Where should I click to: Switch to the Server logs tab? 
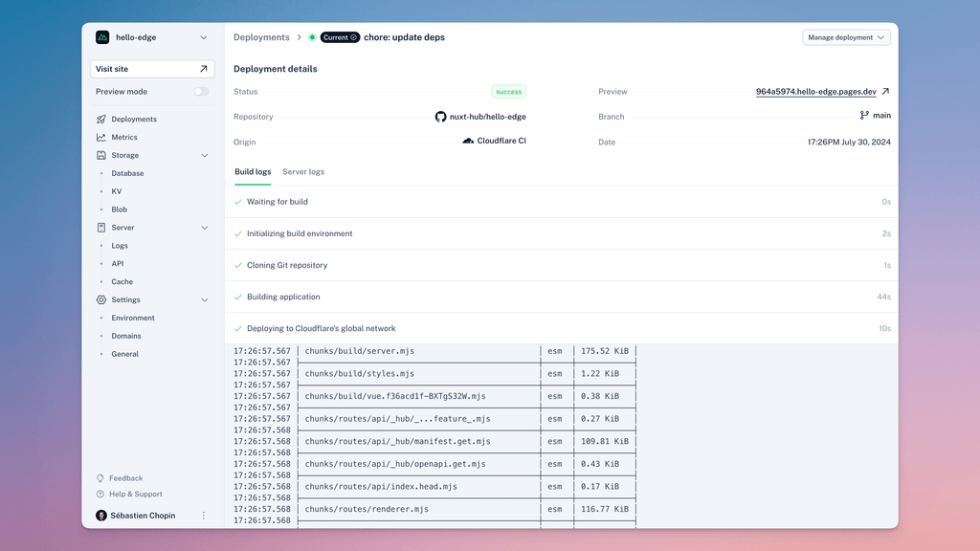tap(302, 173)
